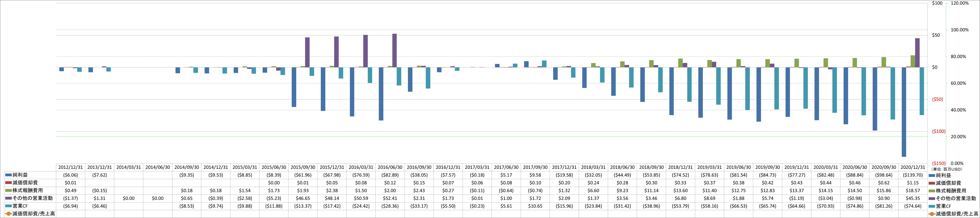This screenshot has width=980, height=218.
Task: Click the purple bar for 2020/12/31
Action: (x=917, y=53)
